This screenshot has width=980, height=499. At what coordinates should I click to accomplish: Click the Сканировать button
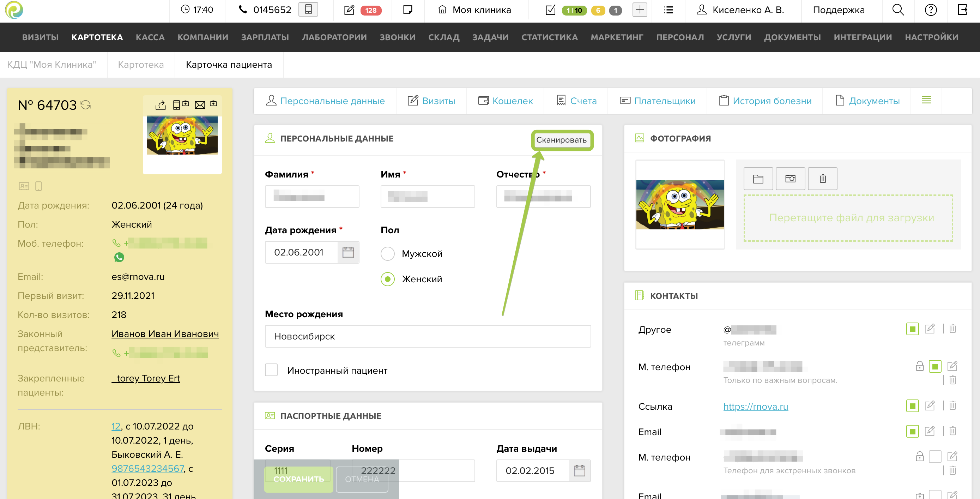(562, 140)
